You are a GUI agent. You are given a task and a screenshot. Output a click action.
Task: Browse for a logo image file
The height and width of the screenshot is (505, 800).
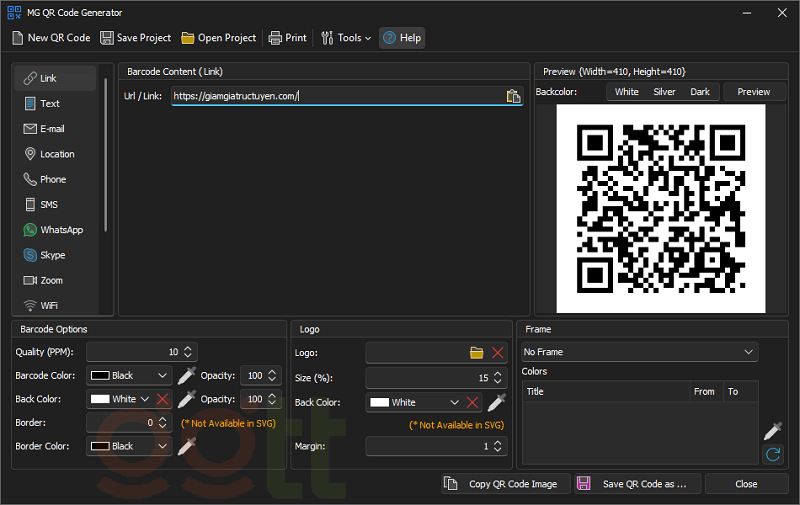point(477,353)
